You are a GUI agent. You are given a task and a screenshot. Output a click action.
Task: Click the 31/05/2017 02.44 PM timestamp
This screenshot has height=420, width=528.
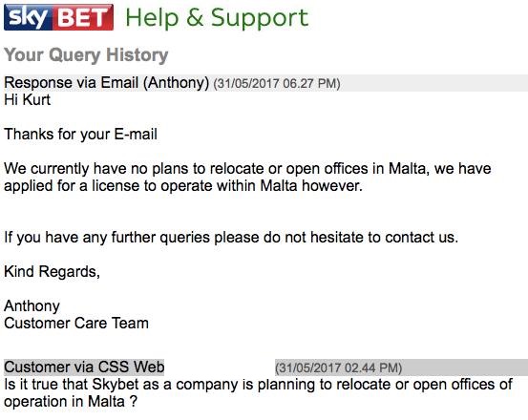coord(339,367)
